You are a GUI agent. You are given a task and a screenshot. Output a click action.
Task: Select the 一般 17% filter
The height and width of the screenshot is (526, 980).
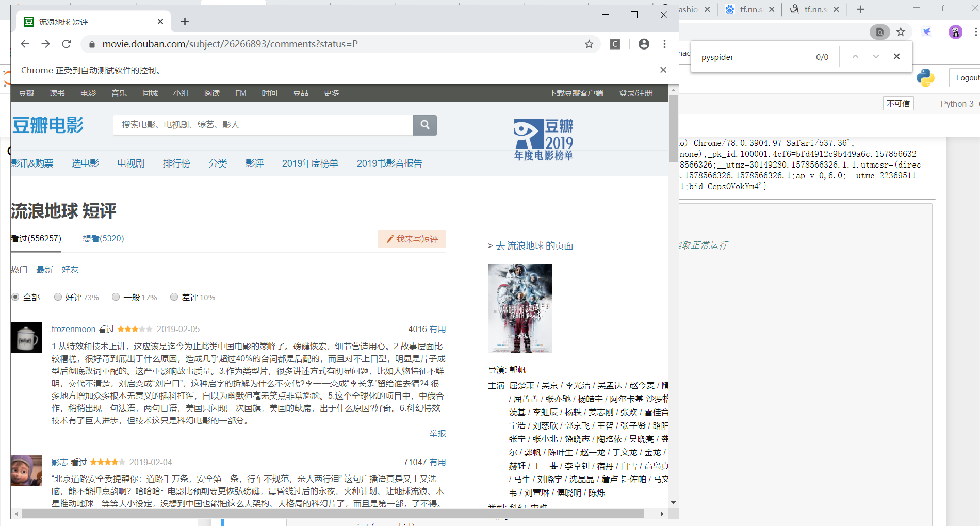coord(116,297)
